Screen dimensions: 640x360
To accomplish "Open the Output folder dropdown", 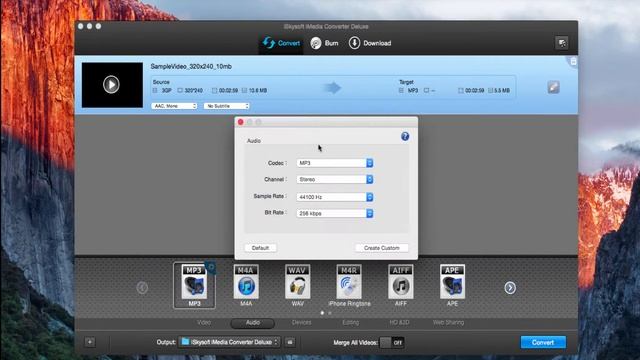I will coord(229,342).
